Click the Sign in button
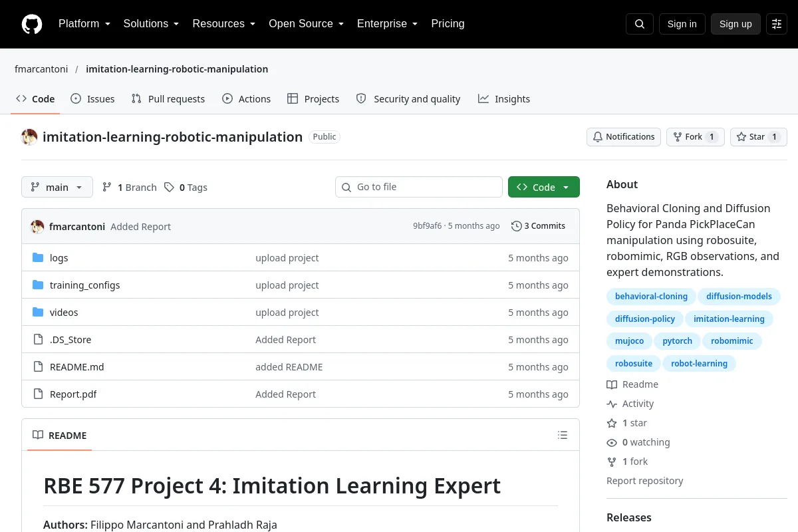This screenshot has height=532, width=798. pos(682,24)
